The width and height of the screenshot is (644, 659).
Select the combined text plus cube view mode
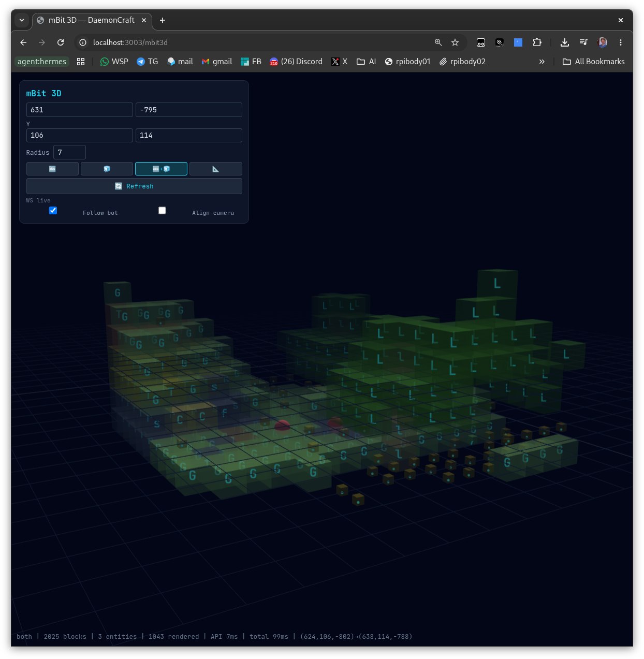coord(161,169)
